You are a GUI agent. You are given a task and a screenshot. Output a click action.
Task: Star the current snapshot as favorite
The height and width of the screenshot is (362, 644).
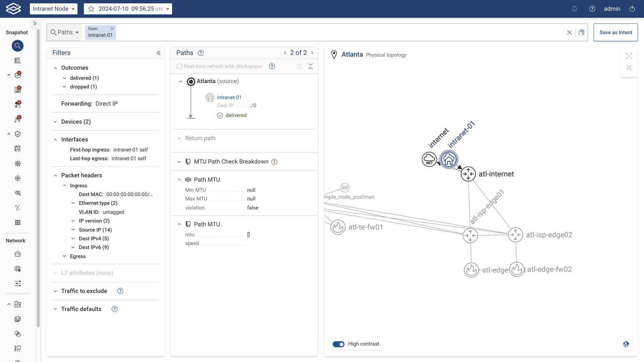91,9
